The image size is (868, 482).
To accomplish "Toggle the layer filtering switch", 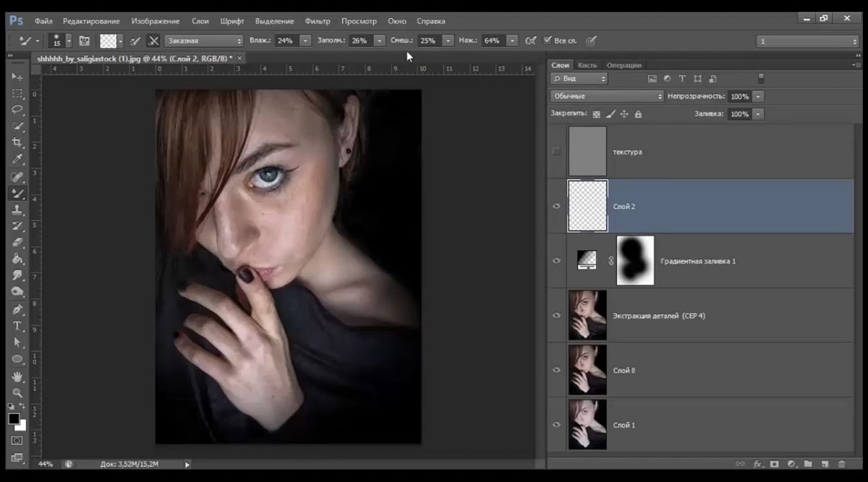I will [x=761, y=79].
